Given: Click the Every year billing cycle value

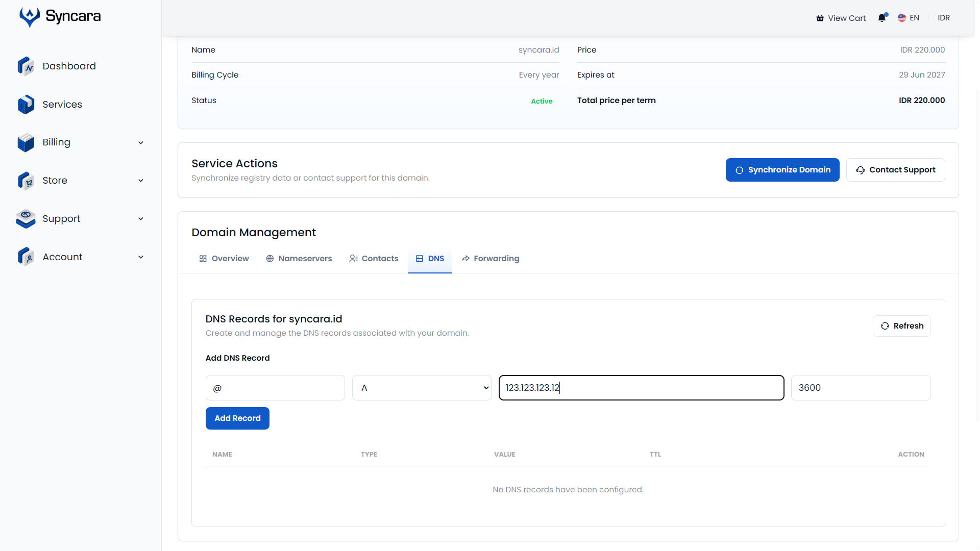Looking at the screenshot, I should point(539,75).
